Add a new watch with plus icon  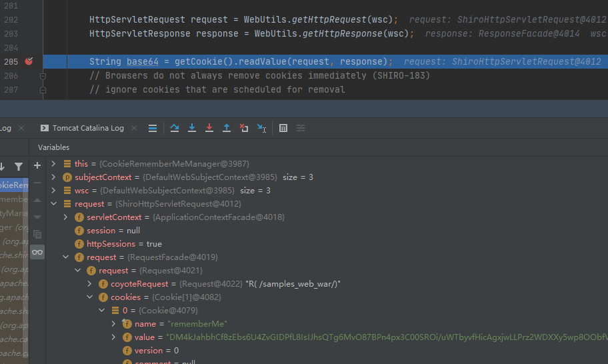coord(37,165)
